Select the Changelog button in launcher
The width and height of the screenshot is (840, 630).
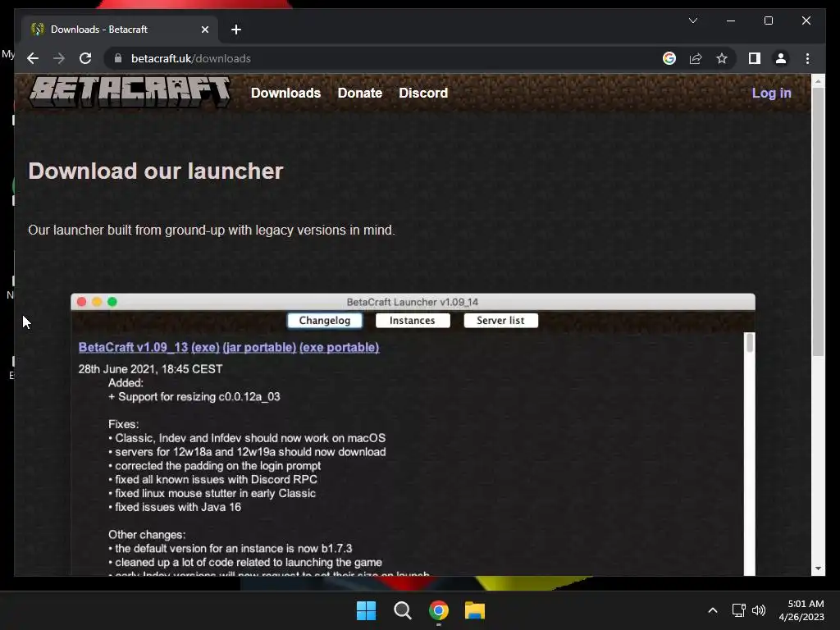click(x=325, y=321)
